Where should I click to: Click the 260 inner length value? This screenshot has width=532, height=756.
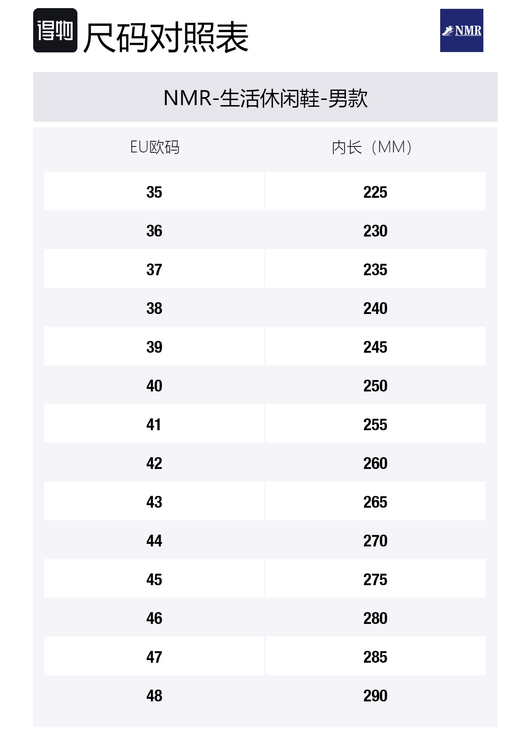(x=375, y=463)
